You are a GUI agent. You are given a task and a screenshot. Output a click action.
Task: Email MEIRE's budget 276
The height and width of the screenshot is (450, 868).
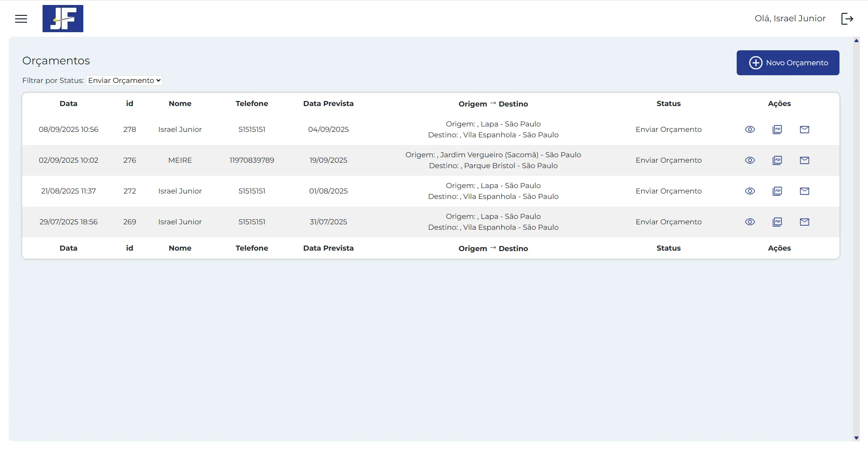click(x=804, y=160)
